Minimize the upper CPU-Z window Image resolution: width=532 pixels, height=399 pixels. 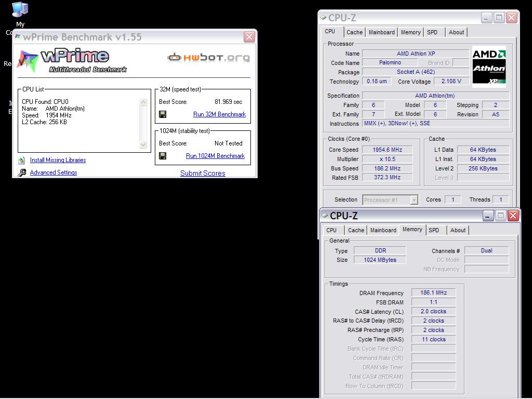coord(486,18)
